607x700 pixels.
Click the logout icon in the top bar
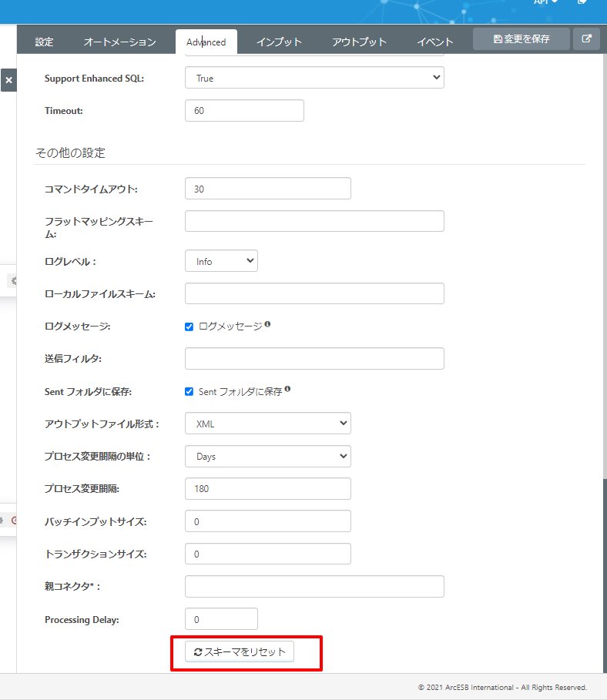click(x=582, y=3)
